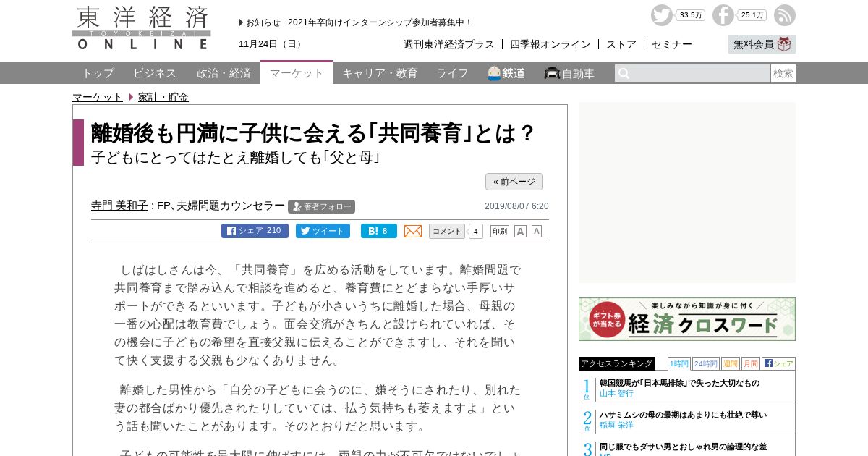Click the comment count 4 bubble
The width and height of the screenshot is (868, 456).
click(x=475, y=232)
